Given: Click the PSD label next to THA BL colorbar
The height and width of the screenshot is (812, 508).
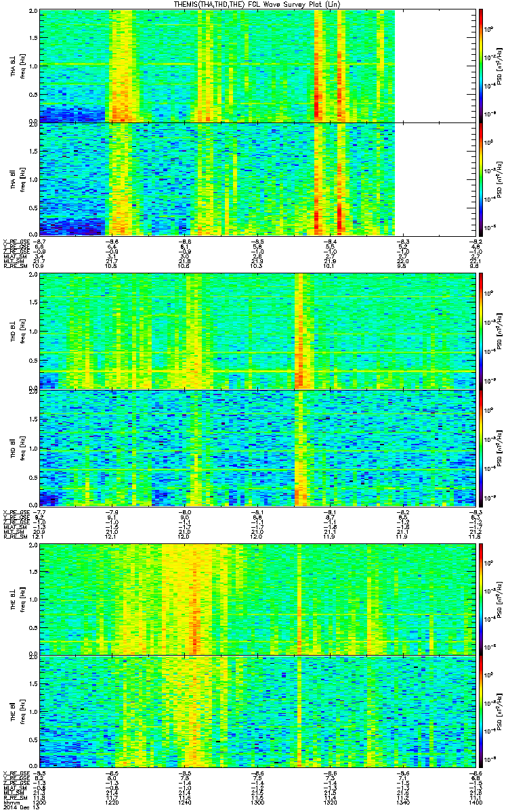Looking at the screenshot, I should point(498,66).
